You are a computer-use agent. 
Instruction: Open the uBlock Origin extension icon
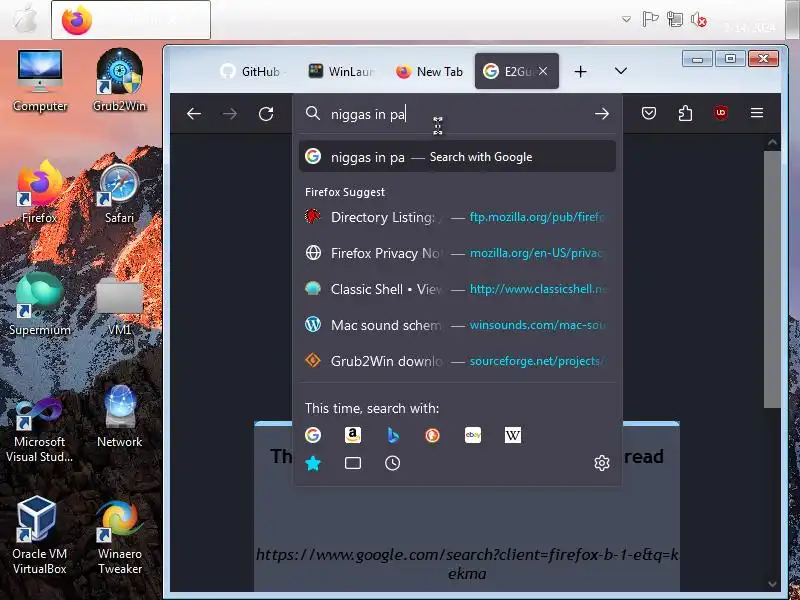point(720,113)
